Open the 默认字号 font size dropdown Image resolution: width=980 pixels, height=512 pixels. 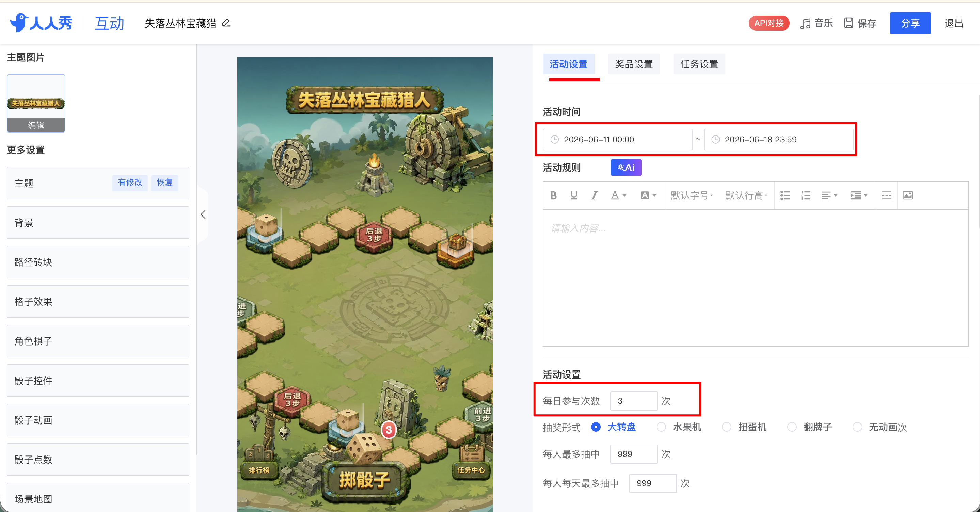click(692, 195)
